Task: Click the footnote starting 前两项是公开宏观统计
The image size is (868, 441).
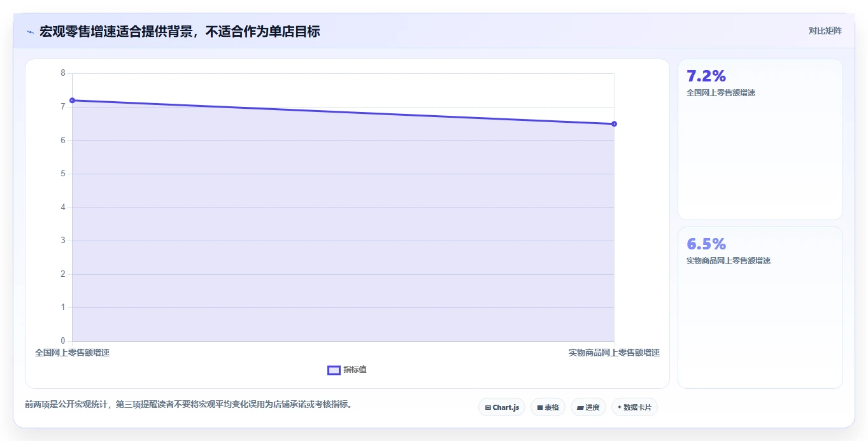Action: (x=189, y=405)
